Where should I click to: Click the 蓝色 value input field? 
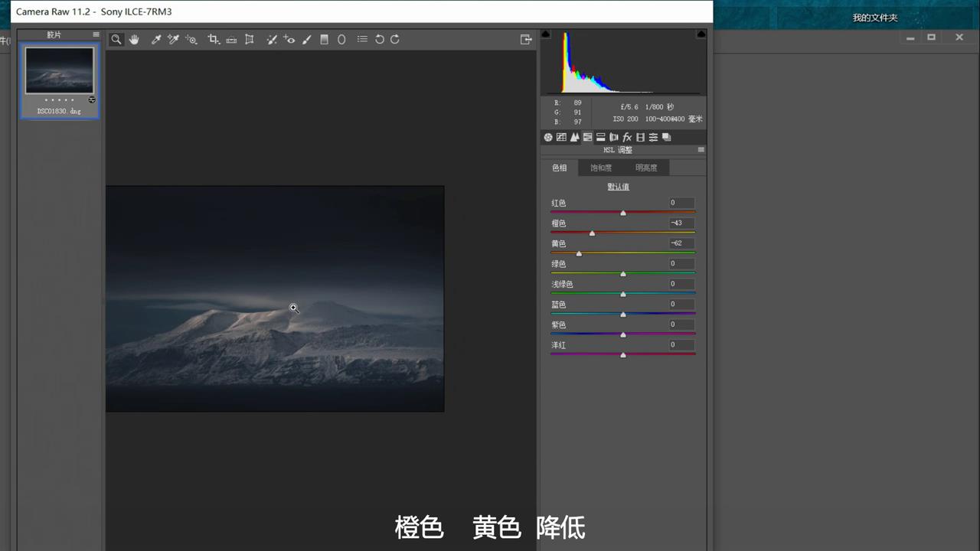[x=681, y=305]
